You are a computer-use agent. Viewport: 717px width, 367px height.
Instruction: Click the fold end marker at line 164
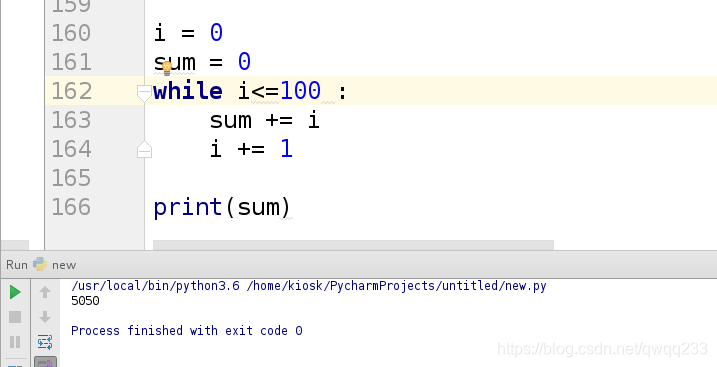click(144, 150)
